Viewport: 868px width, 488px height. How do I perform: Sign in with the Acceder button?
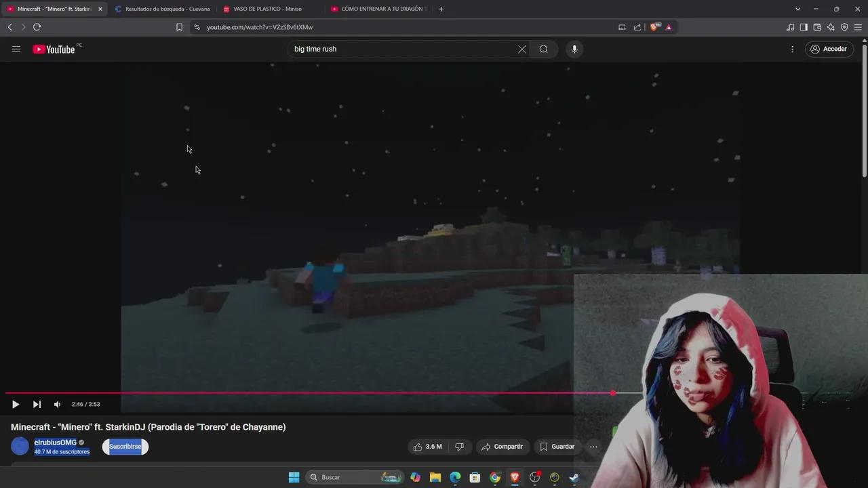829,49
